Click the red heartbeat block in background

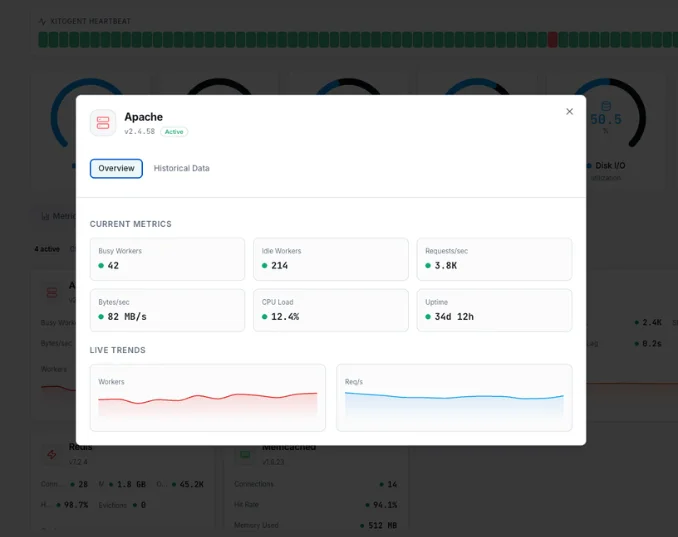pyautogui.click(x=553, y=39)
